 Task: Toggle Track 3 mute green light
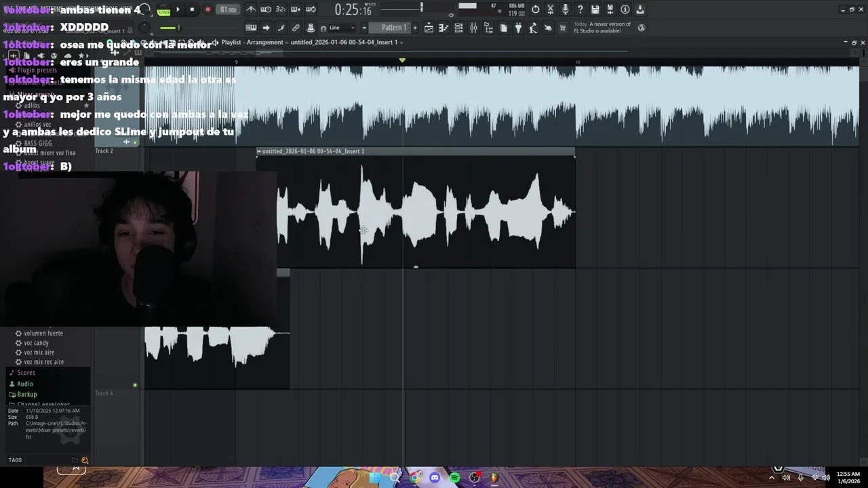pos(135,385)
